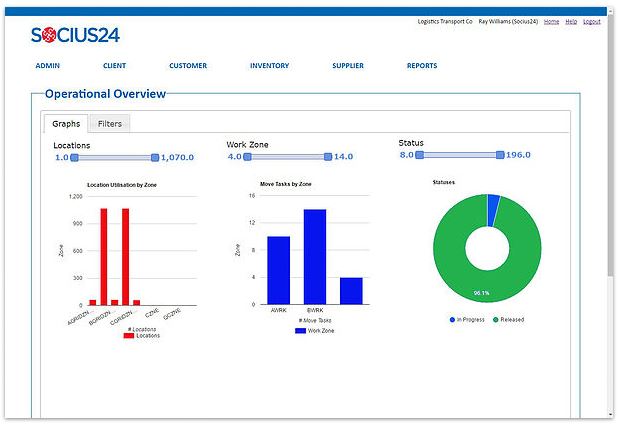
Task: Click the Location Utilisation by Zone title
Action: 122,185
